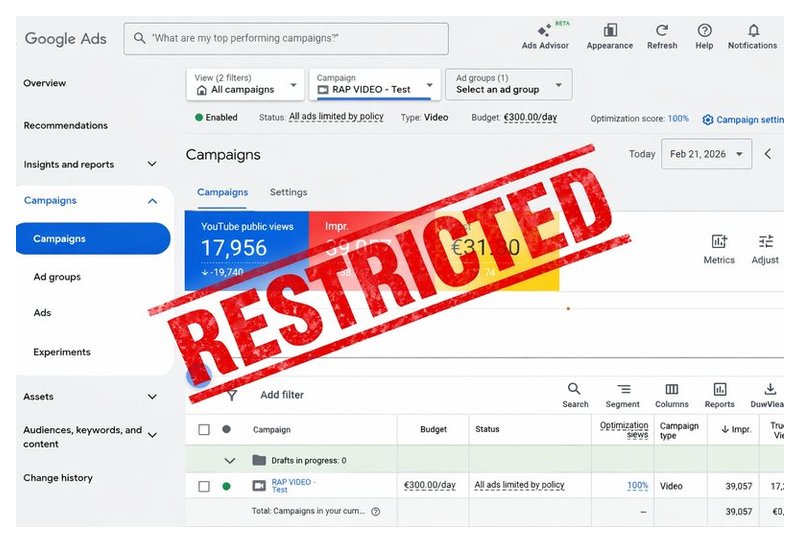Open Recommendations in the sidebar
Viewport: 800px width, 543px height.
tap(65, 126)
